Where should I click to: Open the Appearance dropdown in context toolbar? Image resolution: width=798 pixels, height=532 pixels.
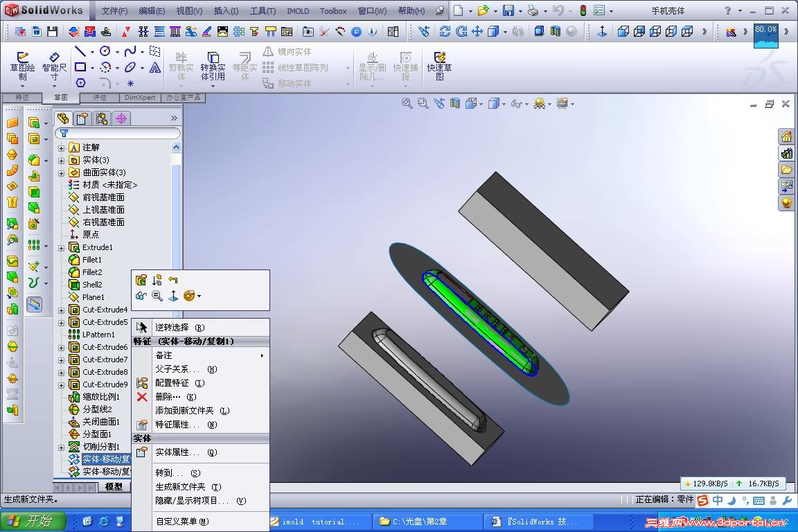[x=199, y=296]
